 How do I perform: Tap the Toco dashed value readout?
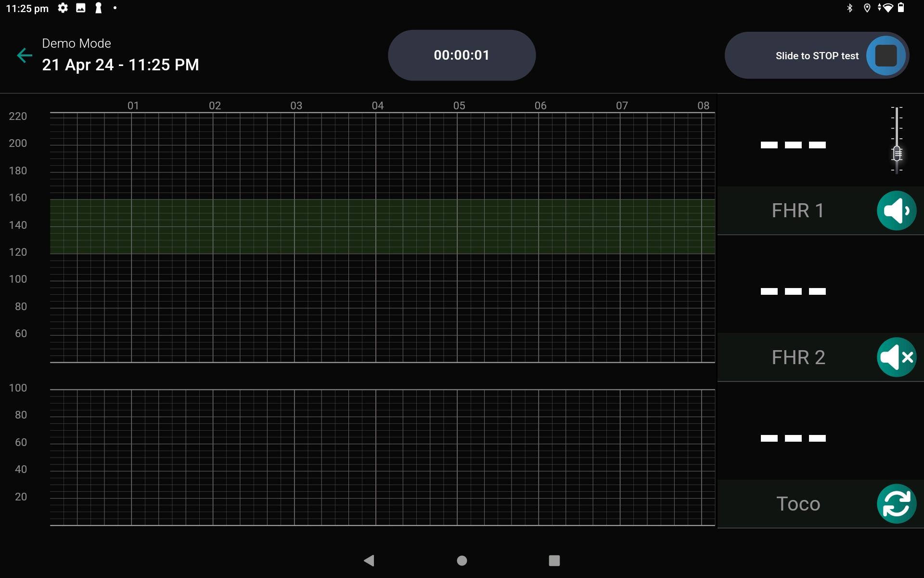point(793,438)
